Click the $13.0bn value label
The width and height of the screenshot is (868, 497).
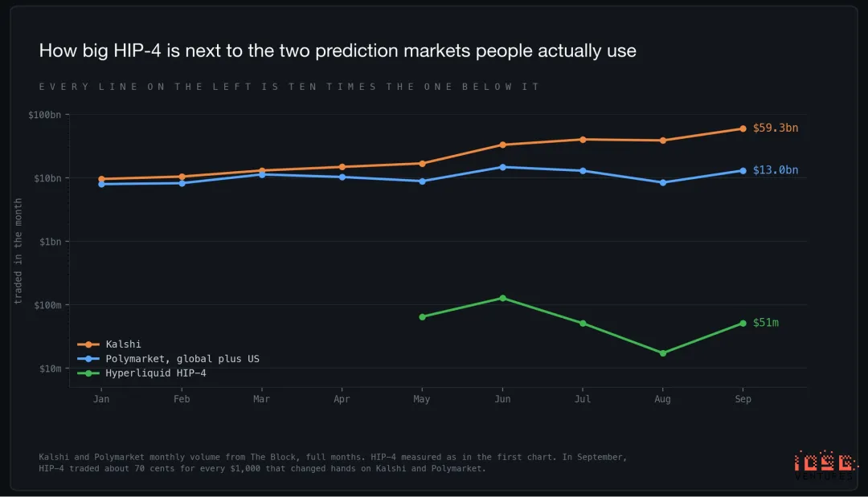tap(775, 169)
